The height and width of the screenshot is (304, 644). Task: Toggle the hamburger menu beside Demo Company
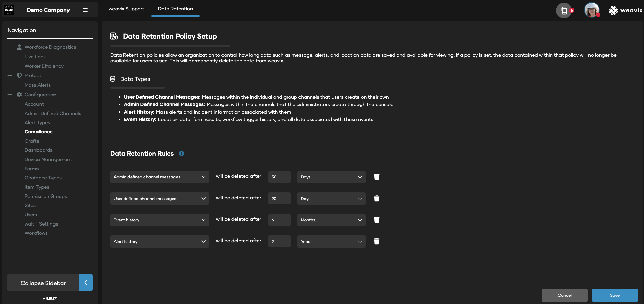tap(85, 10)
